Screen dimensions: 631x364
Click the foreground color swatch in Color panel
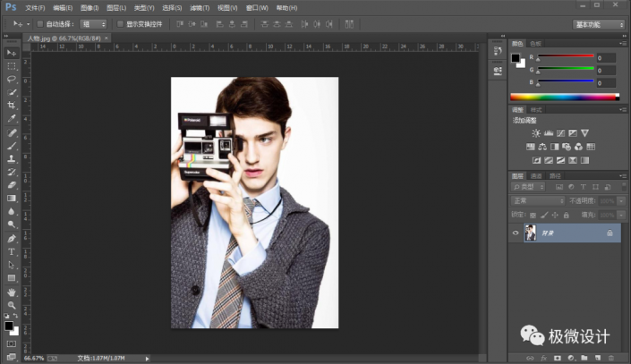[516, 58]
